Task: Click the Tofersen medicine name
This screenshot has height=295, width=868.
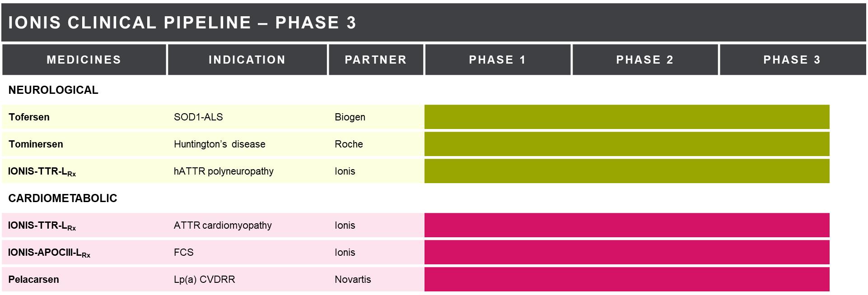Action: pyautogui.click(x=29, y=117)
